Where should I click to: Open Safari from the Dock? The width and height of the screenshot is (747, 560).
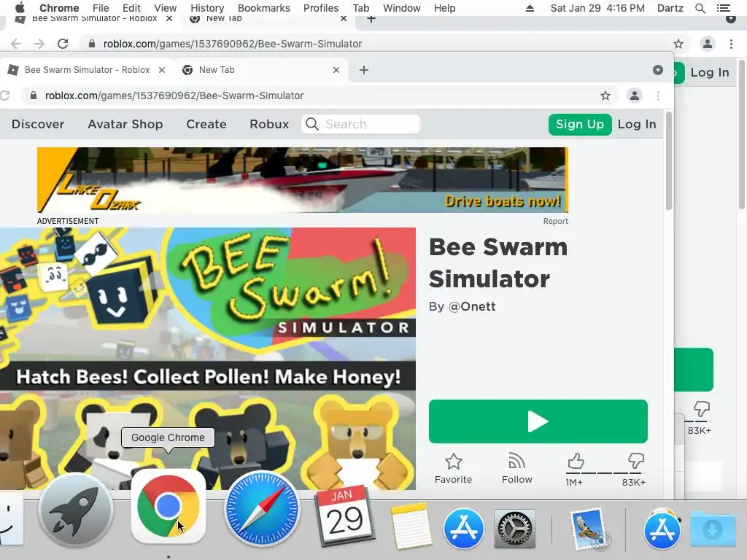(x=262, y=508)
